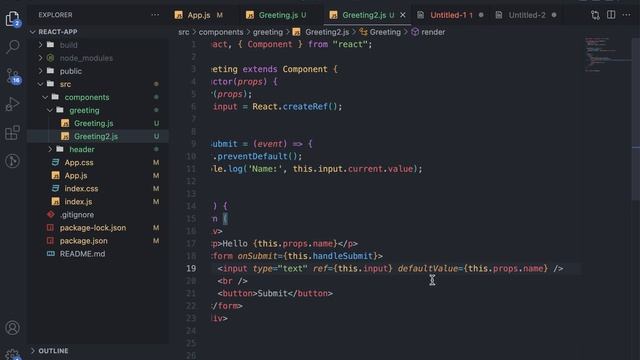Click the components breadcrumb
Screen dimensions: 640x360
pos(221,32)
